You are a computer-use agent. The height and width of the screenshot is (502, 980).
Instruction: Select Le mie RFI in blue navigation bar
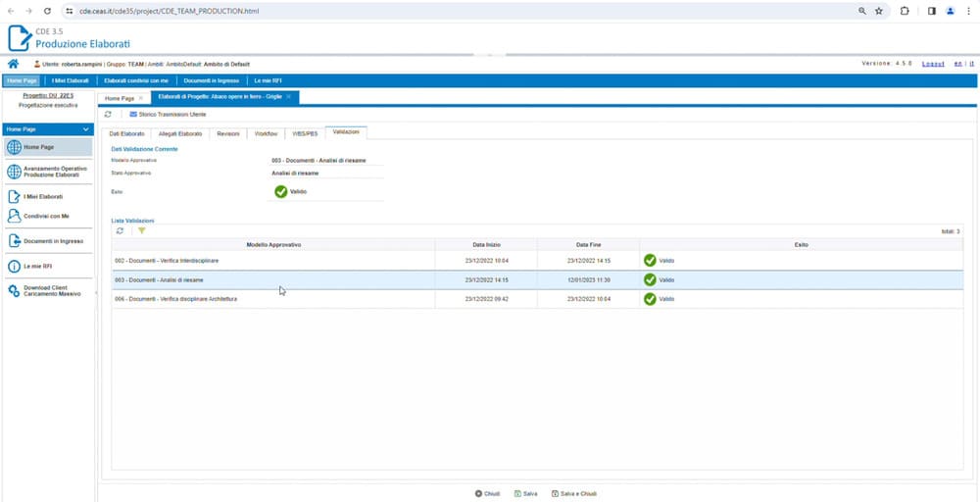tap(269, 80)
